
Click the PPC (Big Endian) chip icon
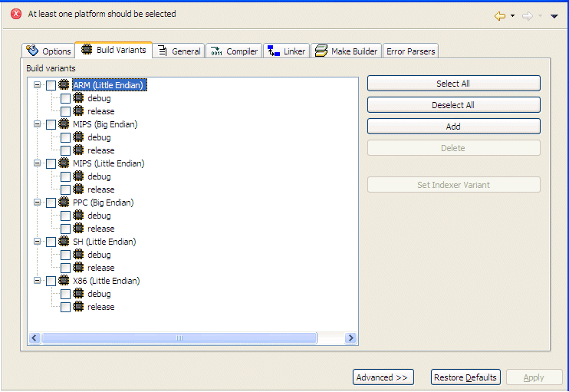pyautogui.click(x=64, y=203)
